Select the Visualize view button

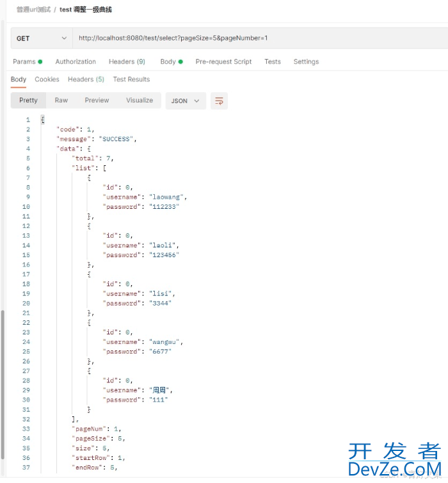140,101
